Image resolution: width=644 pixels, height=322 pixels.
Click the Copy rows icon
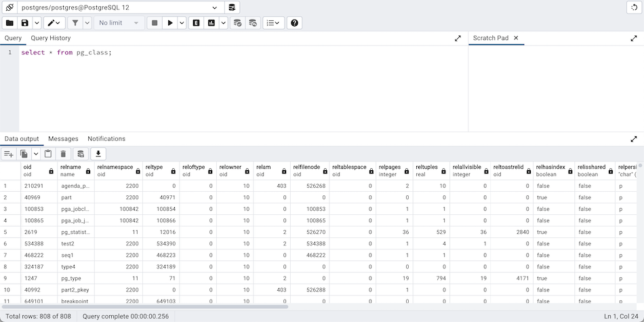24,154
